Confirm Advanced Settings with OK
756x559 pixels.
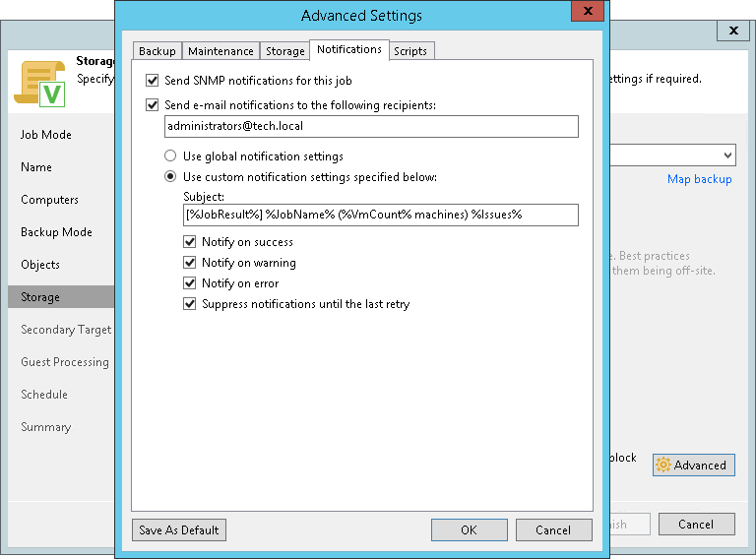470,530
